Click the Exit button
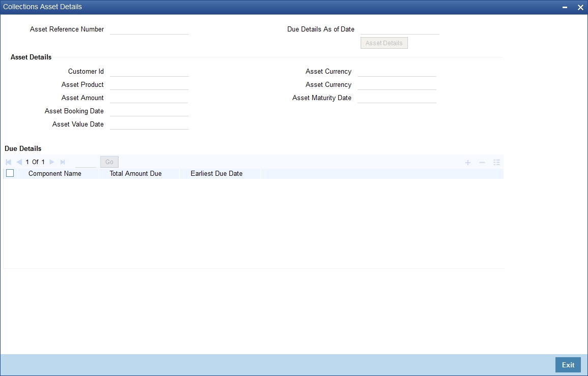The height and width of the screenshot is (376, 588). click(568, 365)
